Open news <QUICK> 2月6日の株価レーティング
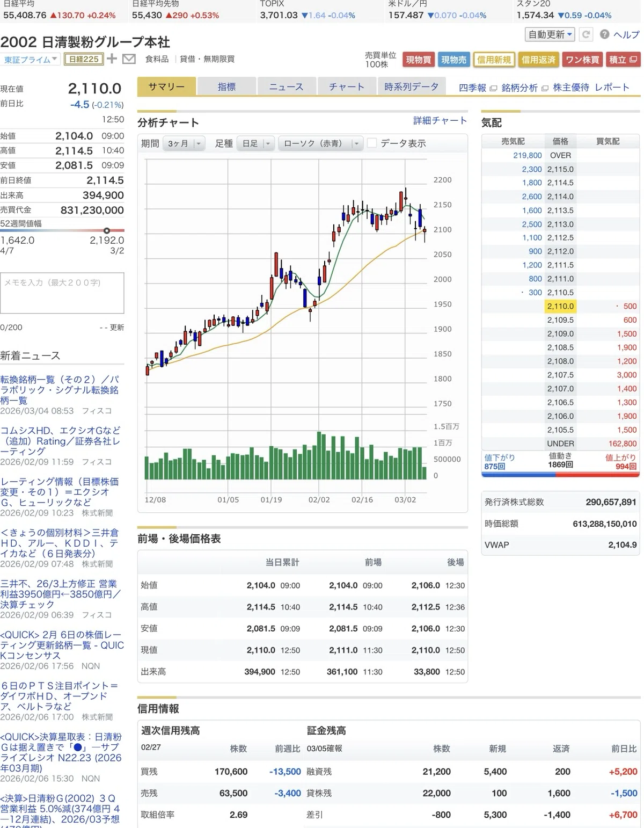644x828 pixels. pos(62,645)
